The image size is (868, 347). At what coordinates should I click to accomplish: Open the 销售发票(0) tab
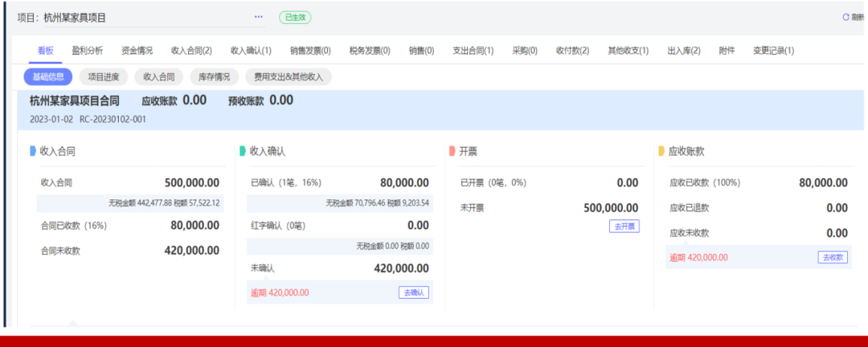pyautogui.click(x=310, y=51)
